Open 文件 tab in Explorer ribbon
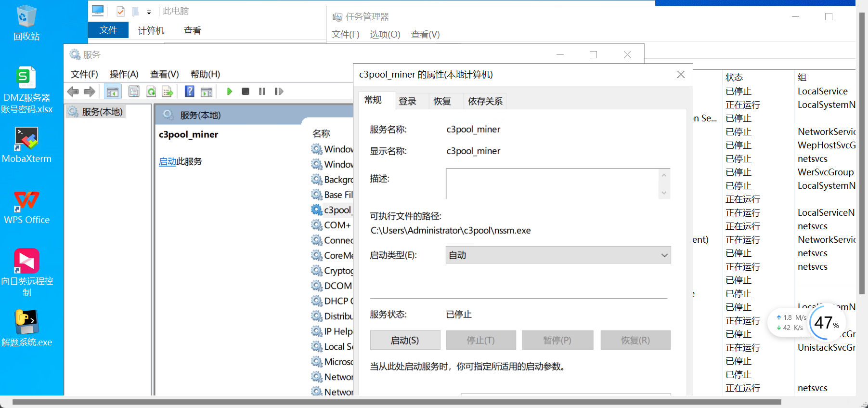The width and height of the screenshot is (868, 408). pyautogui.click(x=108, y=30)
